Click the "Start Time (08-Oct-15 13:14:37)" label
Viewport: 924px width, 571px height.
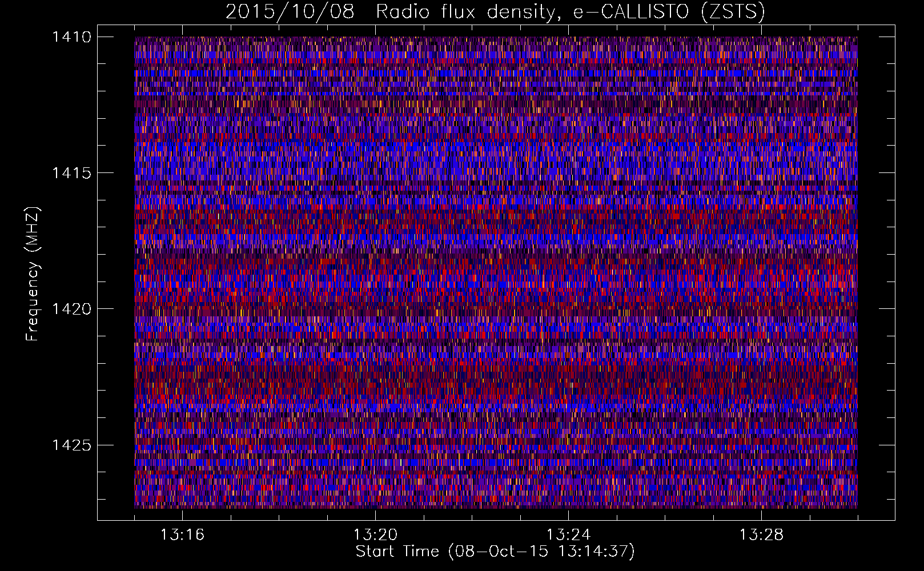tap(495, 552)
